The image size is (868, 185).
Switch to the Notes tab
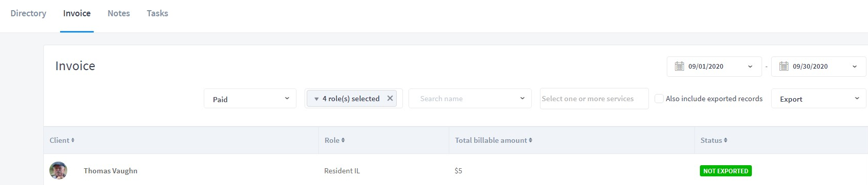tap(119, 14)
